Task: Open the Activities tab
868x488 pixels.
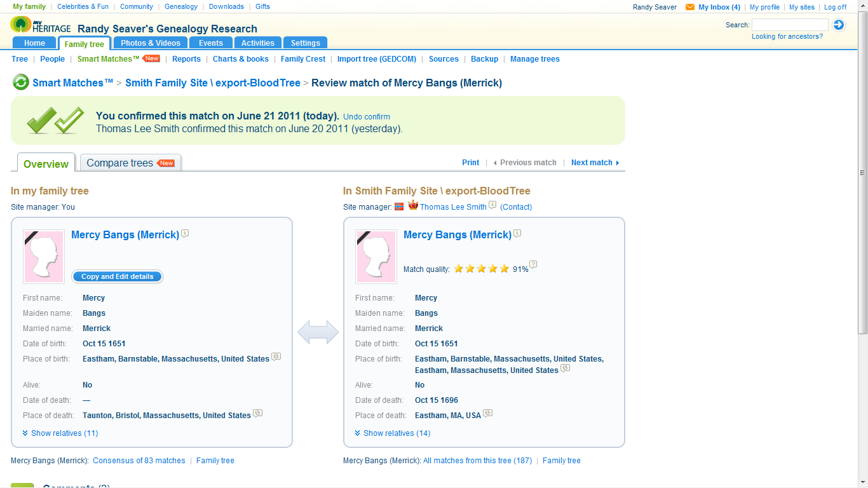Action: pyautogui.click(x=258, y=43)
